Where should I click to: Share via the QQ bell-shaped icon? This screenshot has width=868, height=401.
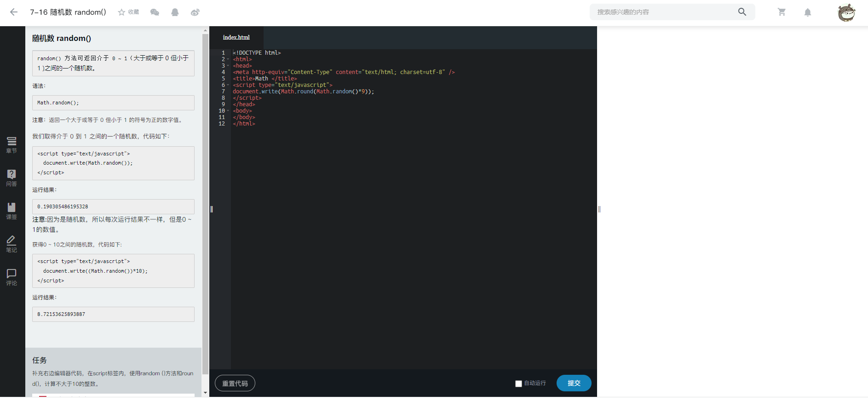tap(175, 12)
